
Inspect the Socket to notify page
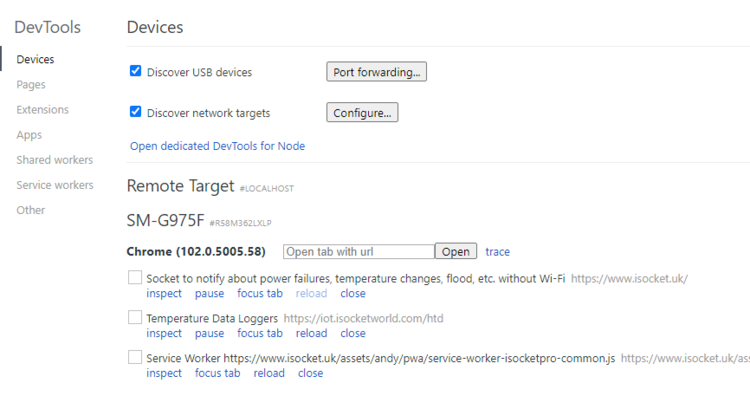click(164, 294)
